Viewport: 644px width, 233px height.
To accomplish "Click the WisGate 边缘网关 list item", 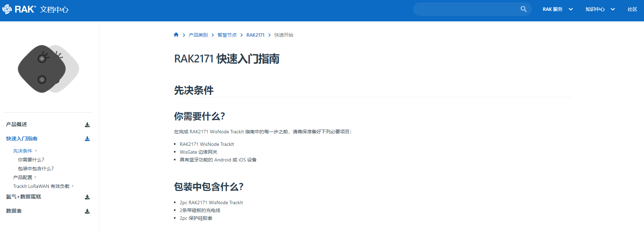I will [199, 152].
